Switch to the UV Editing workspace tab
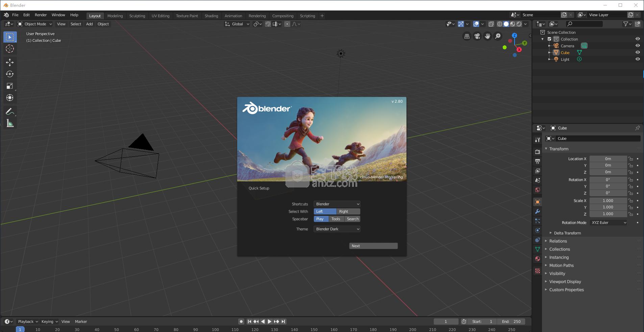Image resolution: width=644 pixels, height=332 pixels. pos(160,16)
